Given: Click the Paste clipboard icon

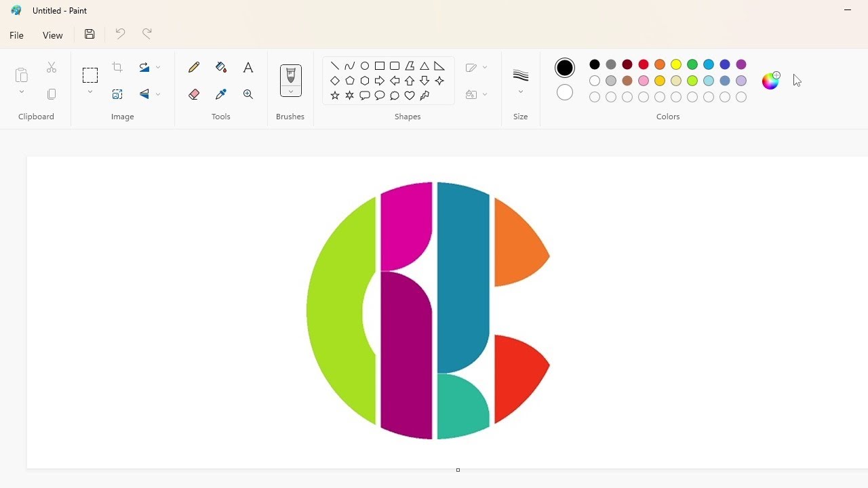Looking at the screenshot, I should (22, 75).
